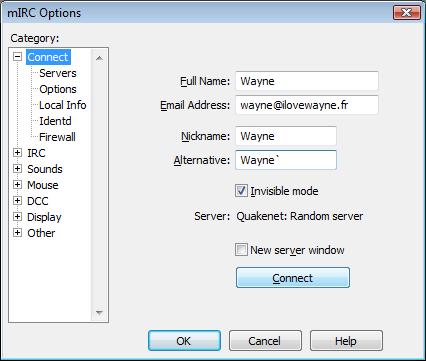Click the 'Quakenet: Random server' text
This screenshot has height=361, width=426.
300,216
